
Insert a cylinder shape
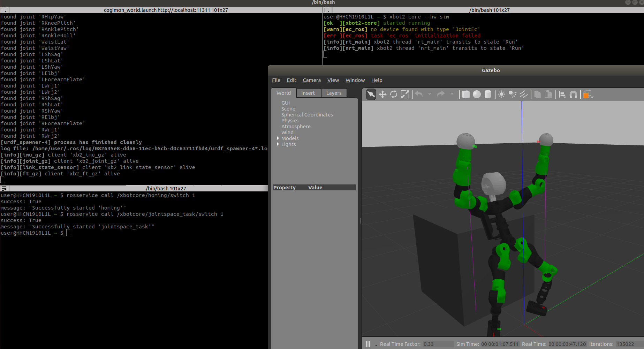pos(488,94)
